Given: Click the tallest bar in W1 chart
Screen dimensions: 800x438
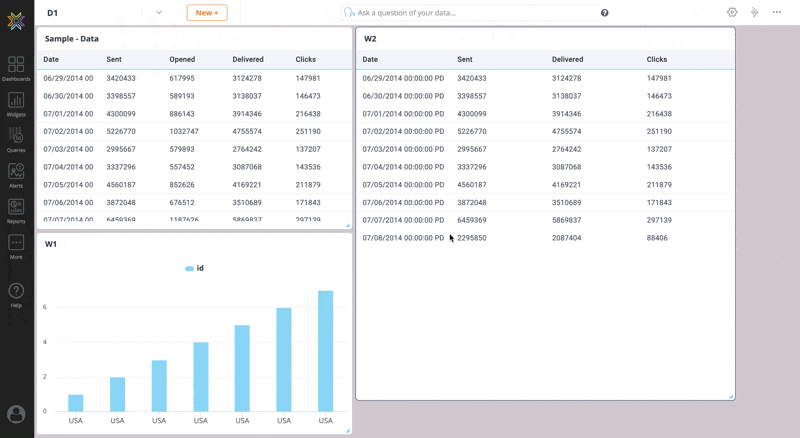Looking at the screenshot, I should (x=325, y=350).
